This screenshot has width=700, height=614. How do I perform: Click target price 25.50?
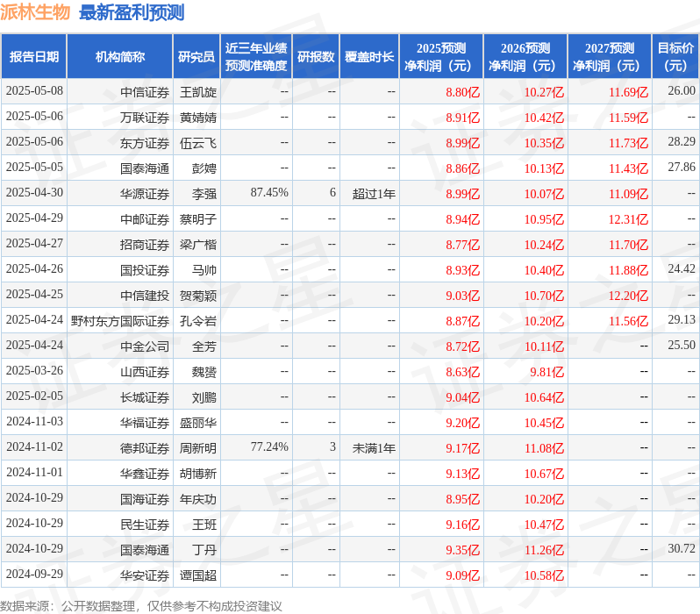point(682,346)
